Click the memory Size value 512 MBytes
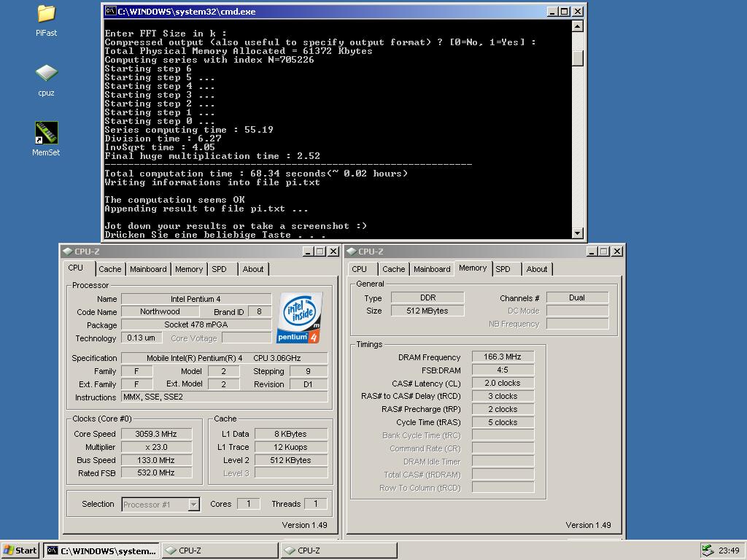Viewport: 747px width, 560px height. coord(427,311)
